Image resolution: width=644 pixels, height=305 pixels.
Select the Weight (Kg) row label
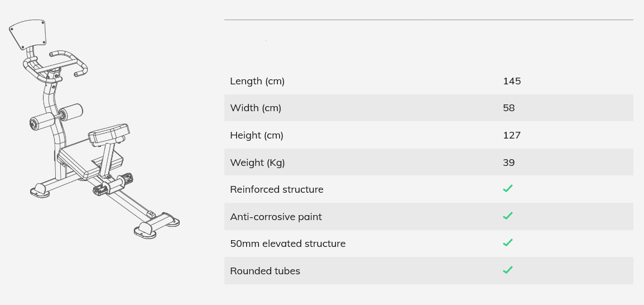[257, 163]
